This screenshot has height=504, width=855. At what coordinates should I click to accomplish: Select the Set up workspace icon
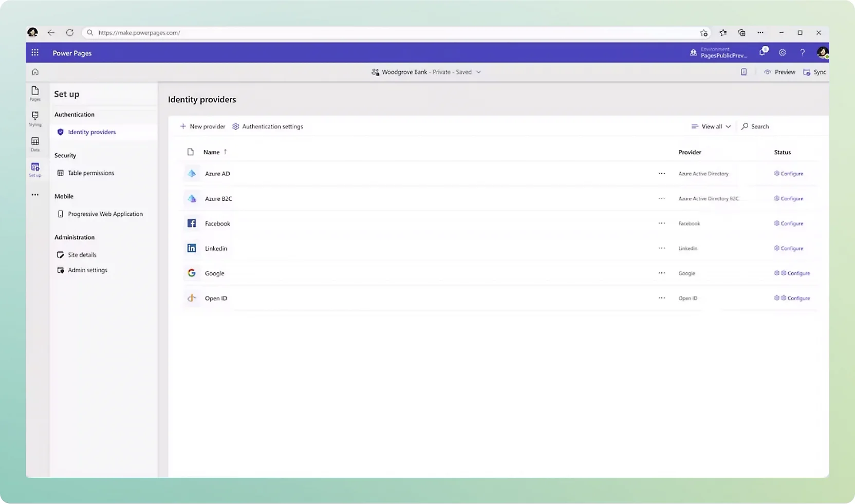tap(35, 170)
